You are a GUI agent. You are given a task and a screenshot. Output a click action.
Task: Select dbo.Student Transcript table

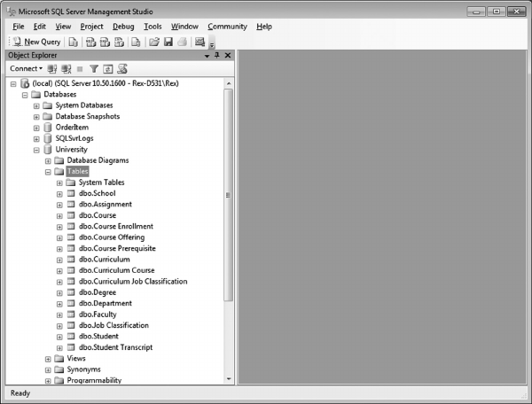coord(115,347)
